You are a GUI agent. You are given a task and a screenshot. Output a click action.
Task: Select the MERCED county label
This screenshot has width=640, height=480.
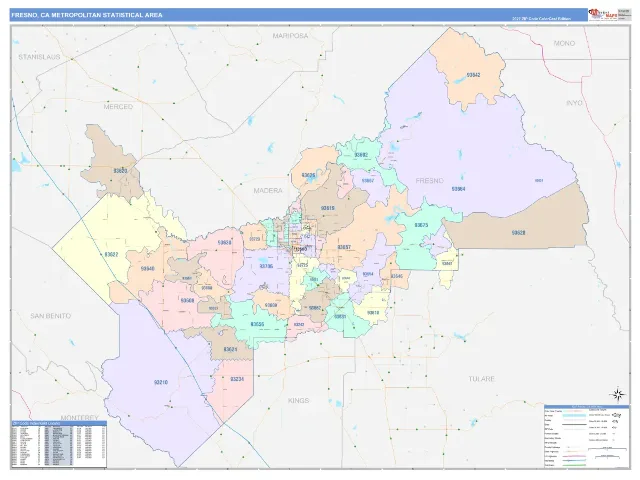point(118,107)
